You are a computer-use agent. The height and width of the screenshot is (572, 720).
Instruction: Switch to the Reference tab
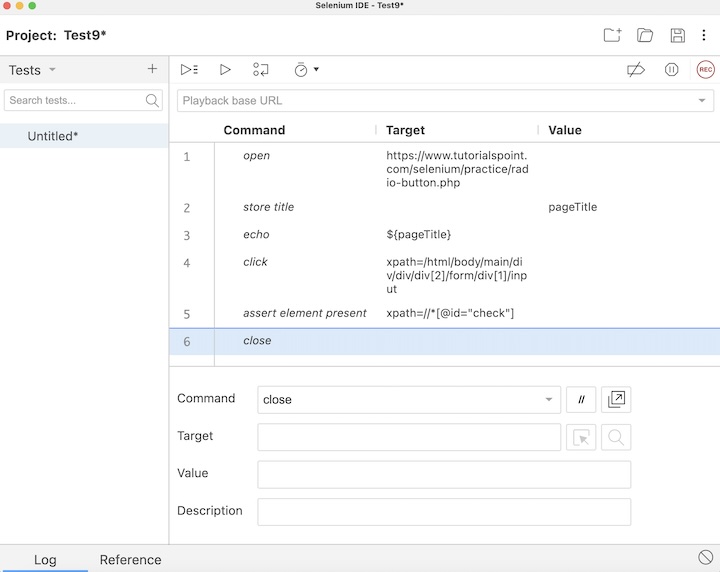coord(130,560)
